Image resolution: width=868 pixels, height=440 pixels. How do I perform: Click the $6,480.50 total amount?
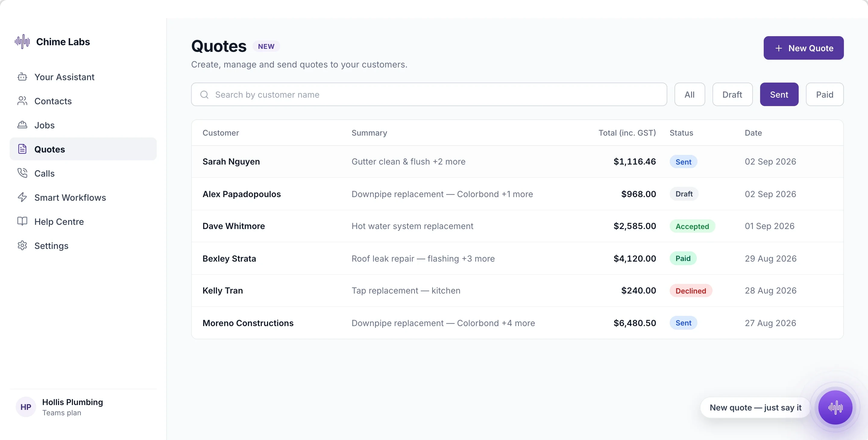pyautogui.click(x=634, y=323)
